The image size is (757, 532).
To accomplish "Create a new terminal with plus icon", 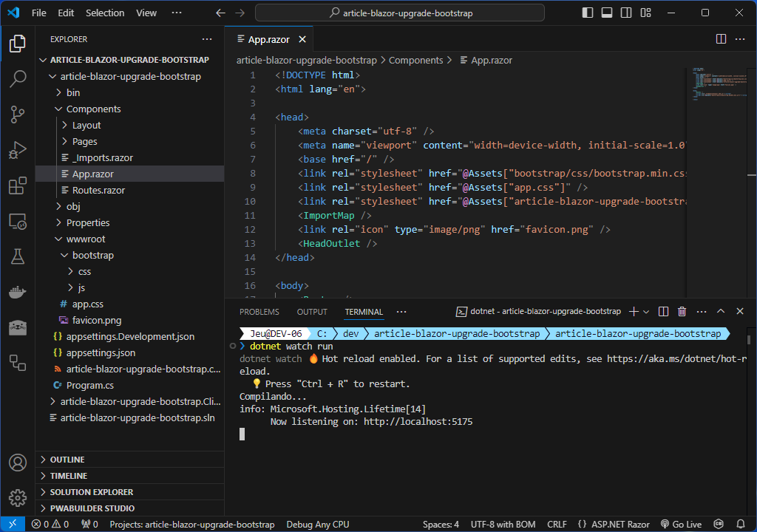I will (x=634, y=312).
